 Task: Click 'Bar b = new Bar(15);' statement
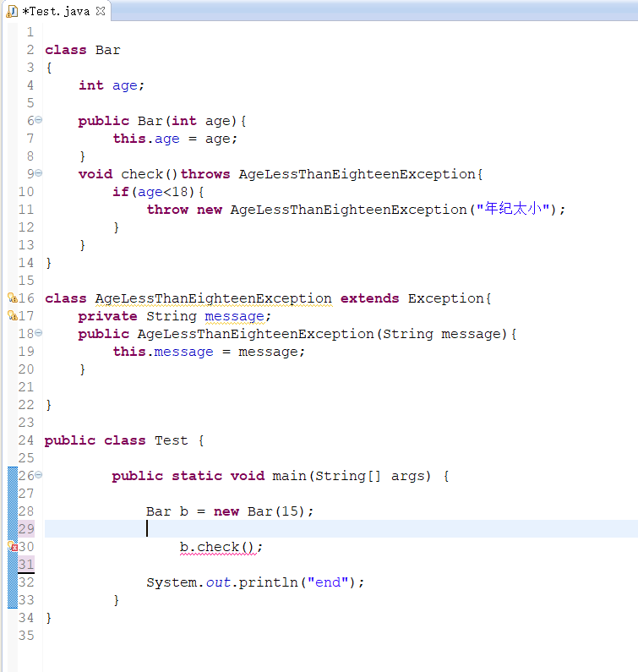pos(230,511)
